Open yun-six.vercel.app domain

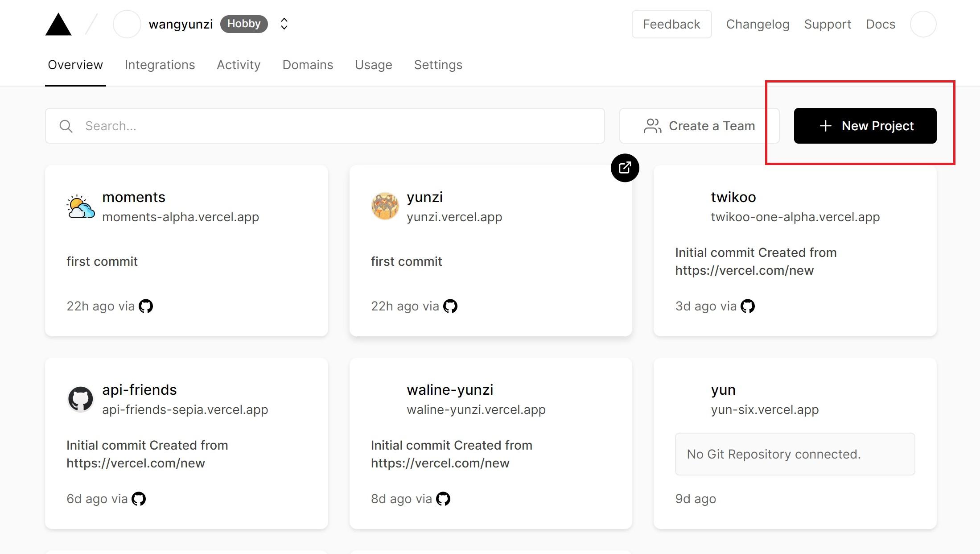[765, 409]
